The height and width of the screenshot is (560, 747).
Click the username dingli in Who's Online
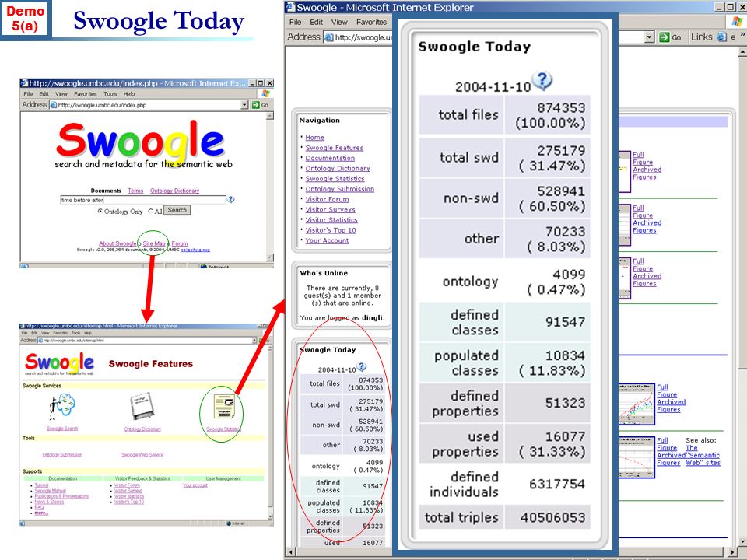pyautogui.click(x=372, y=317)
